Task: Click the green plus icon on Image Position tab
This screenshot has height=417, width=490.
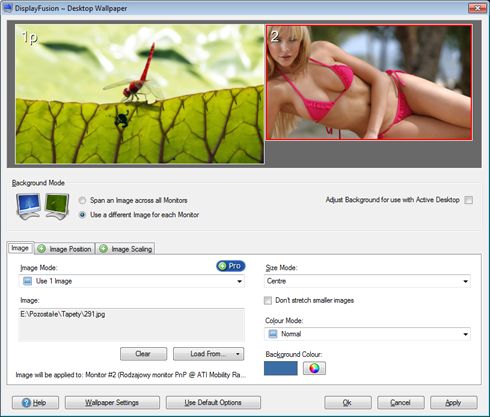Action: click(x=41, y=249)
